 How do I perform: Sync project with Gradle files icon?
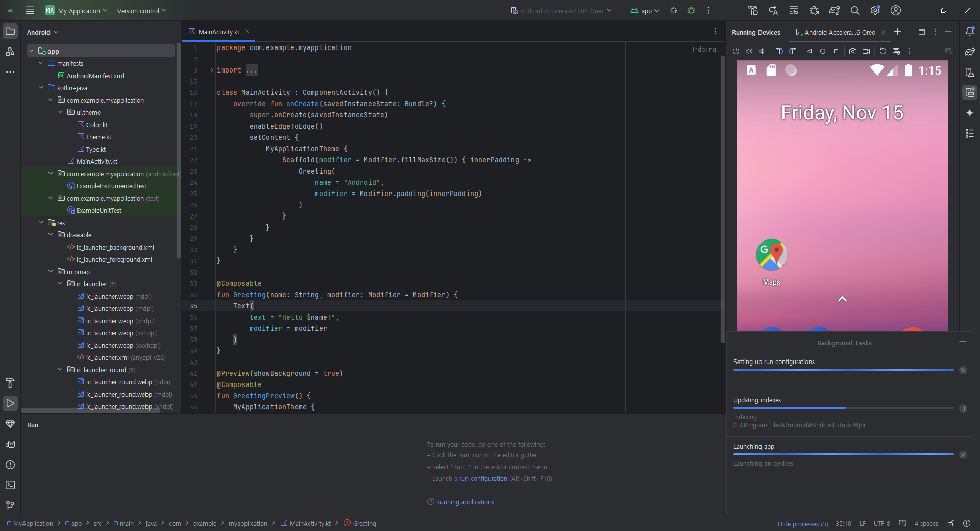(835, 10)
